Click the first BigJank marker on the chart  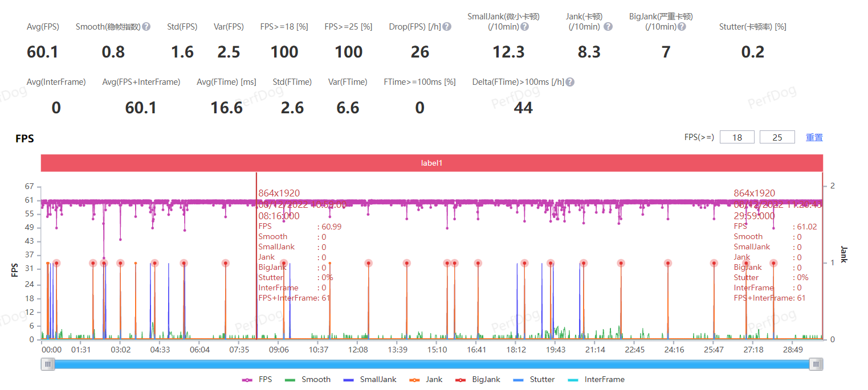tap(56, 263)
